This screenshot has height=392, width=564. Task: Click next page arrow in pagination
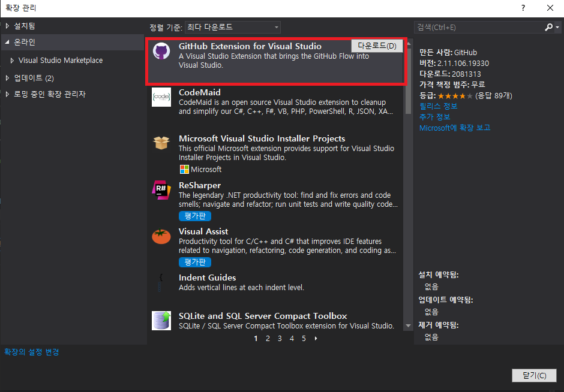tap(316, 339)
